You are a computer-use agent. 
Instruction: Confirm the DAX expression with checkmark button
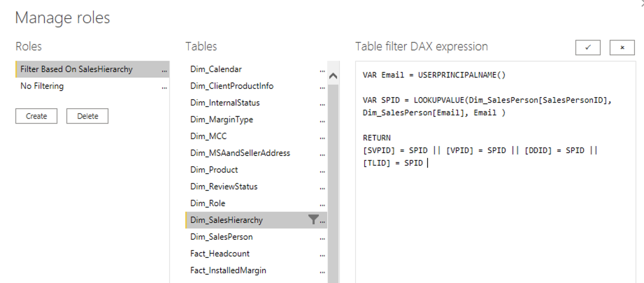[x=588, y=48]
